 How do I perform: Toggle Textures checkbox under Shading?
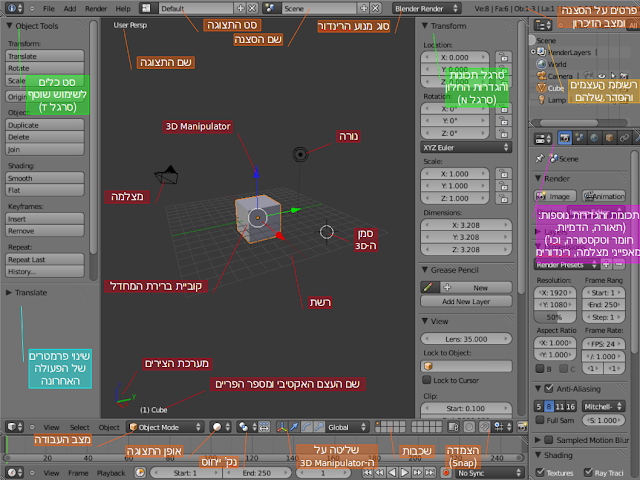pyautogui.click(x=540, y=472)
